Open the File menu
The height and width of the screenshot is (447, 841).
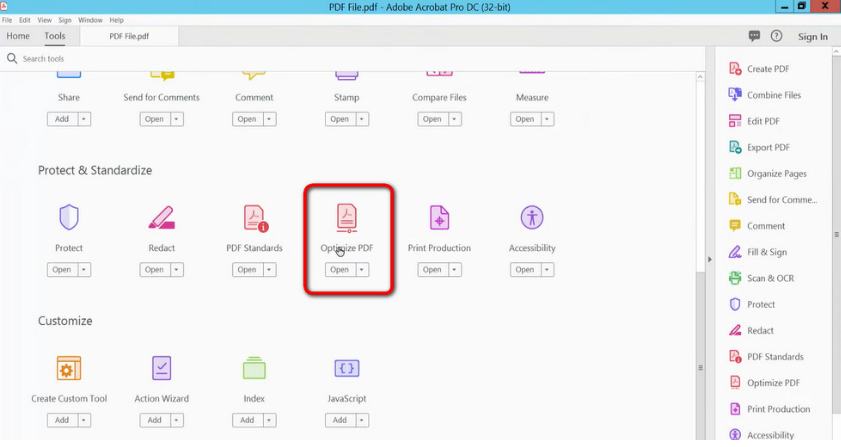(7, 20)
